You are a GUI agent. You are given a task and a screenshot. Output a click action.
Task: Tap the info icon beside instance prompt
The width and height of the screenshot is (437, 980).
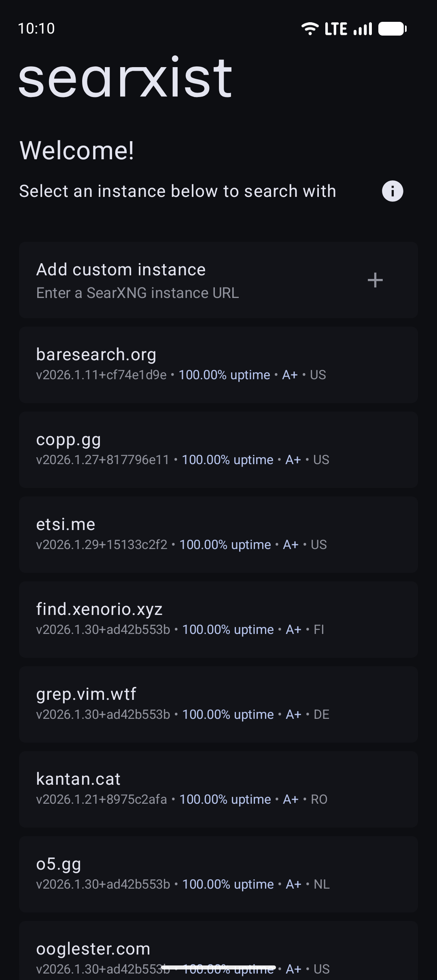point(392,191)
